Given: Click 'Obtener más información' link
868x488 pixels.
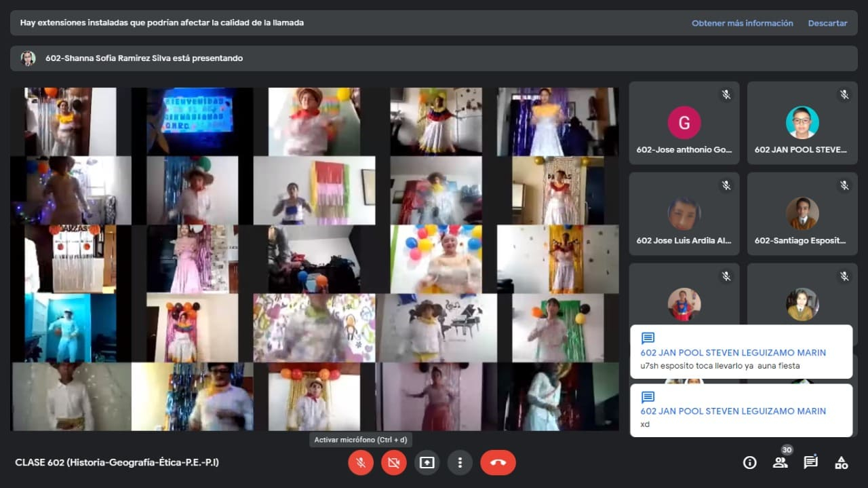Looking at the screenshot, I should (x=742, y=23).
